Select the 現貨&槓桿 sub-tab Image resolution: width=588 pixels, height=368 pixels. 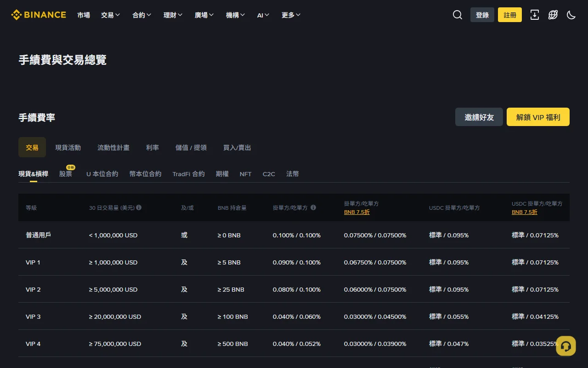pos(33,173)
